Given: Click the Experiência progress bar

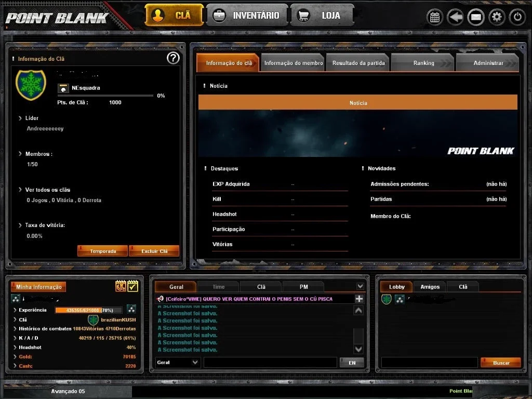Looking at the screenshot, I should click(x=88, y=310).
